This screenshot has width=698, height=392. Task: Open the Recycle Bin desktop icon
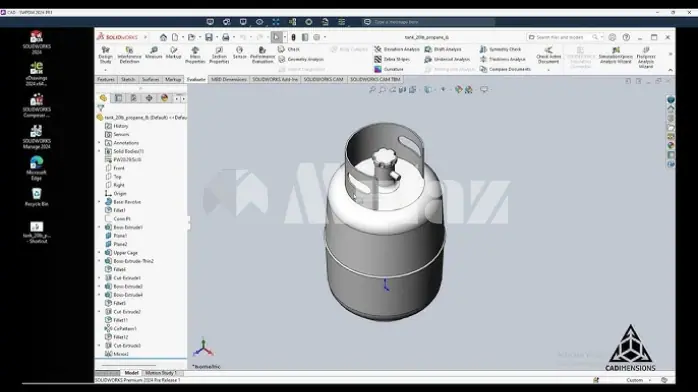(37, 197)
